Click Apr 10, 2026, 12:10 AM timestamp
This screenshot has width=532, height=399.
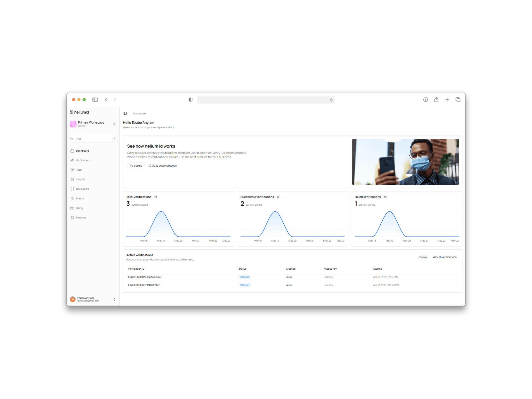click(x=386, y=277)
